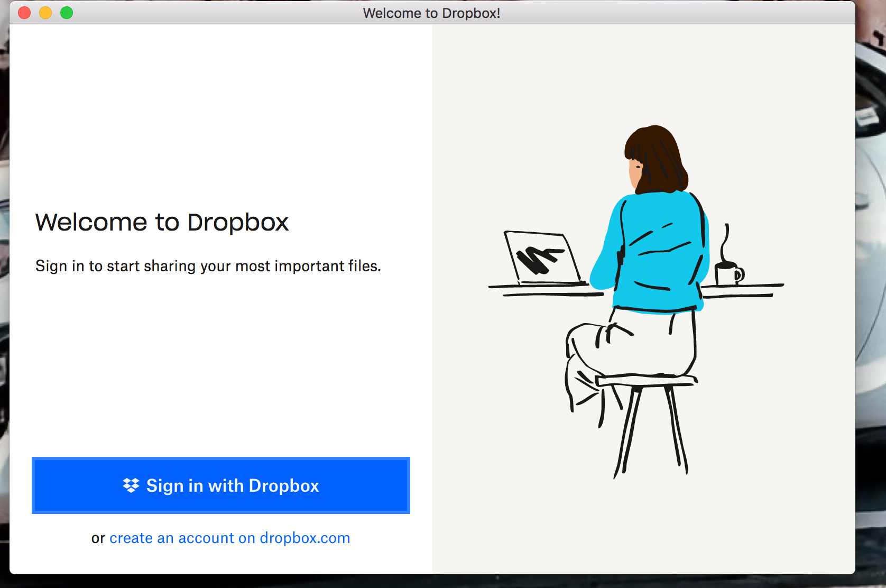Click the Sign in with Dropbox button
The height and width of the screenshot is (588, 886).
point(221,485)
